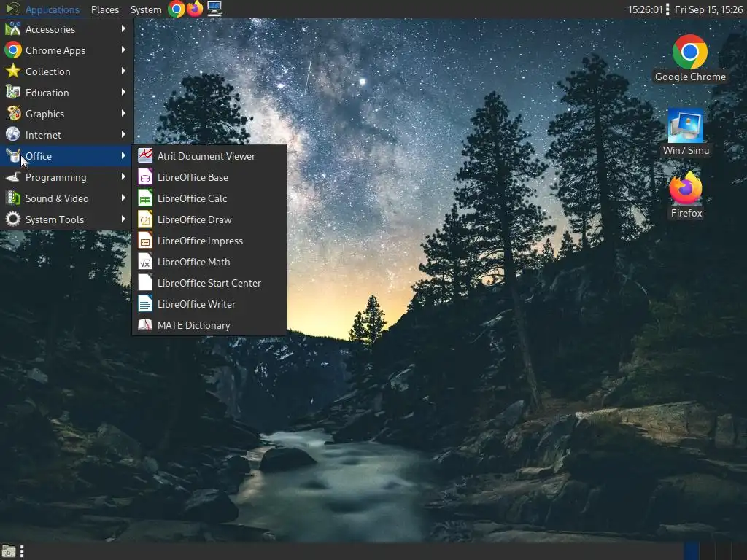
Task: Click the Graphics palette icon
Action: [13, 113]
